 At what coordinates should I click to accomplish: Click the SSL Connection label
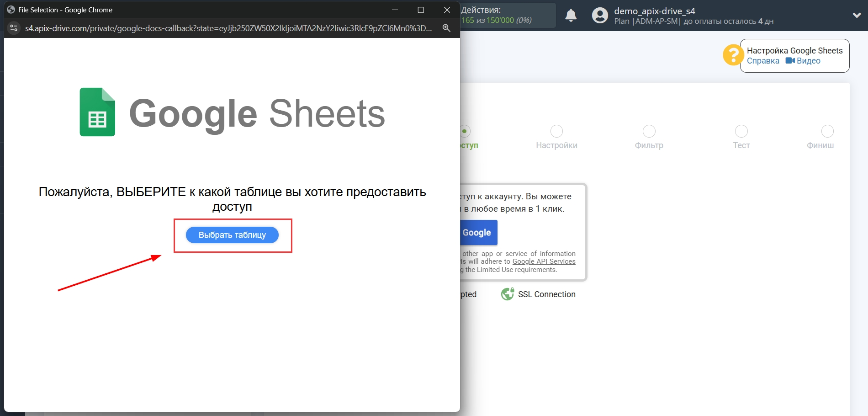546,294
